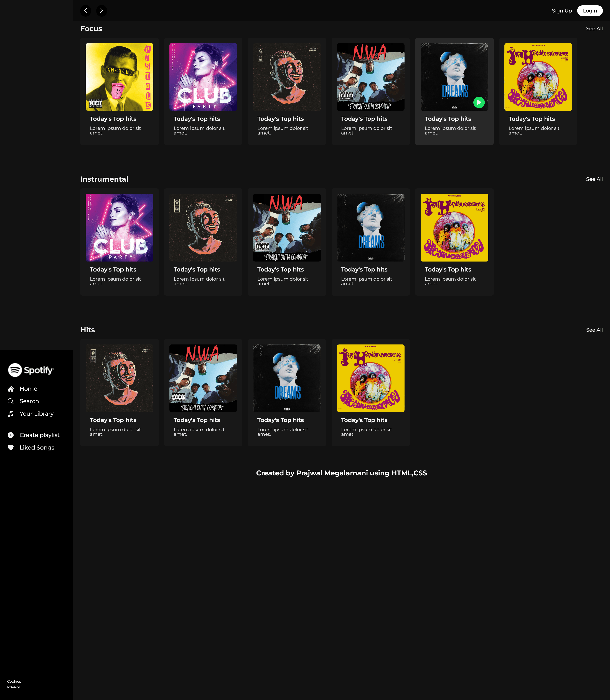Click the Login button
Viewport: 610px width, 700px height.
589,11
